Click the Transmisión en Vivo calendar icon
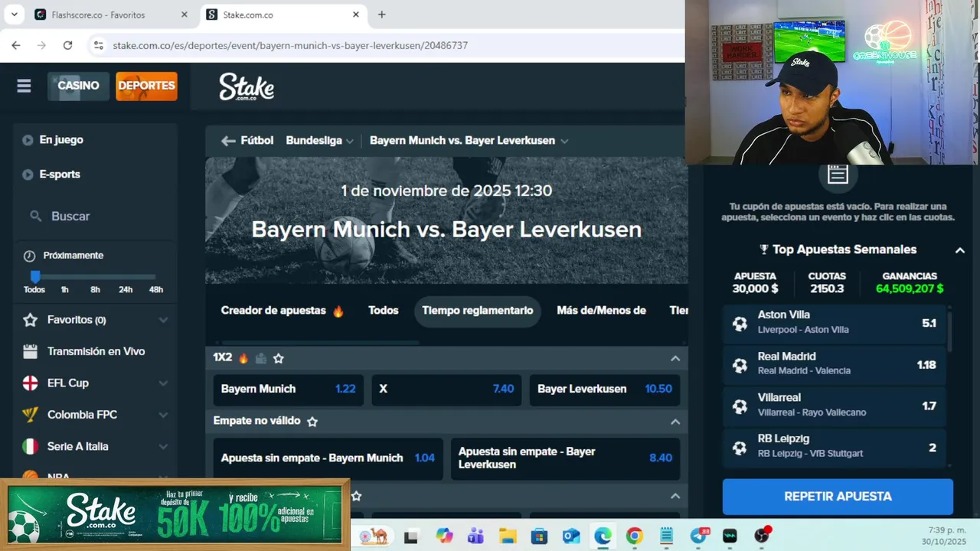Viewport: 980px width, 551px height. (31, 351)
